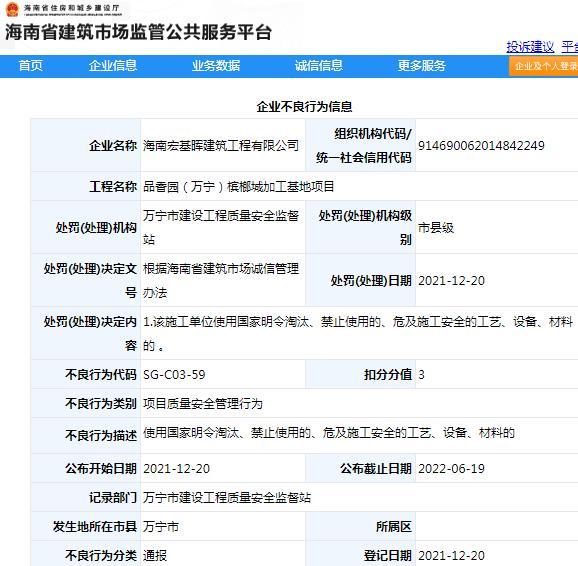Click the 不良行为描述 description text
The image size is (578, 566).
(329, 433)
